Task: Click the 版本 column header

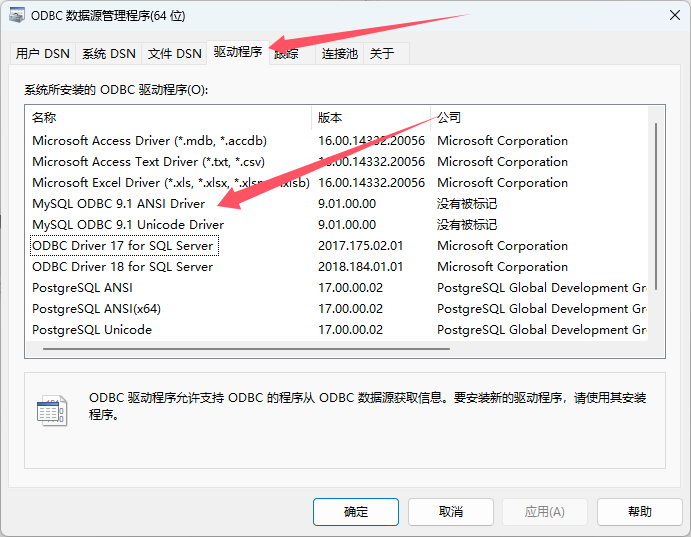Action: point(371,118)
